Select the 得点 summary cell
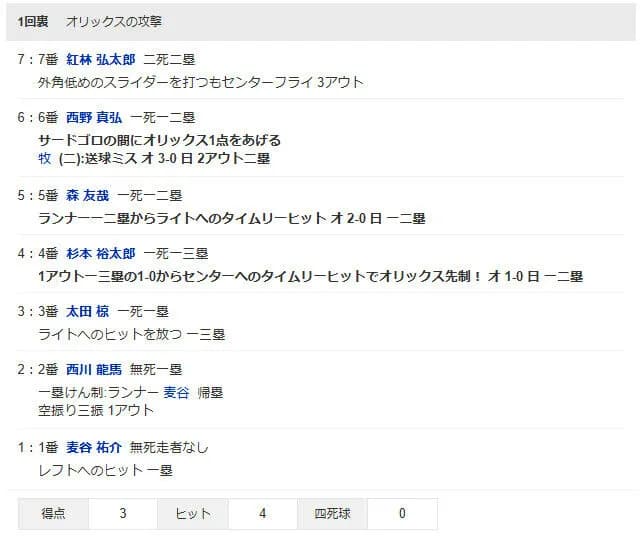This screenshot has width=644, height=546. tap(53, 514)
